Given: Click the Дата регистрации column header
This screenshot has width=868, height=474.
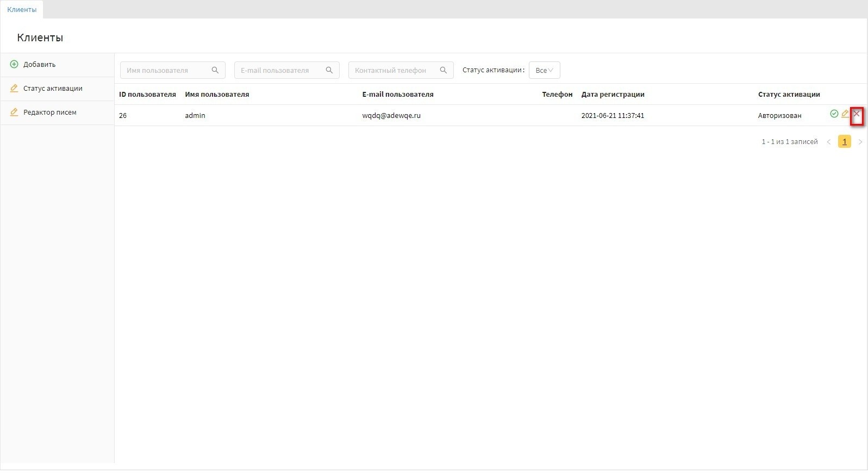Looking at the screenshot, I should (613, 95).
